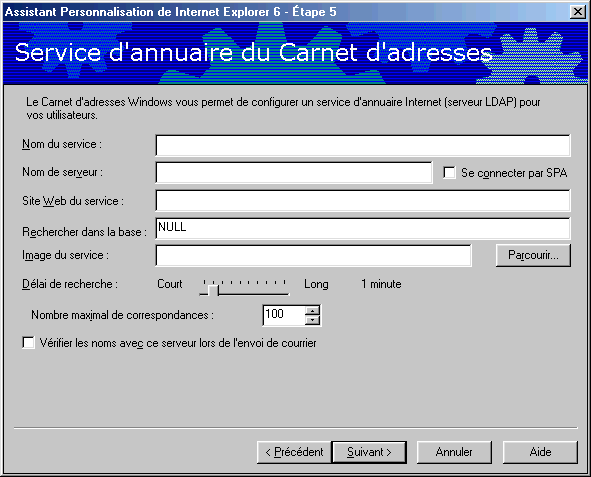
Task: Toggle Vérifier les noms avec ce serveur
Action: click(x=29, y=343)
